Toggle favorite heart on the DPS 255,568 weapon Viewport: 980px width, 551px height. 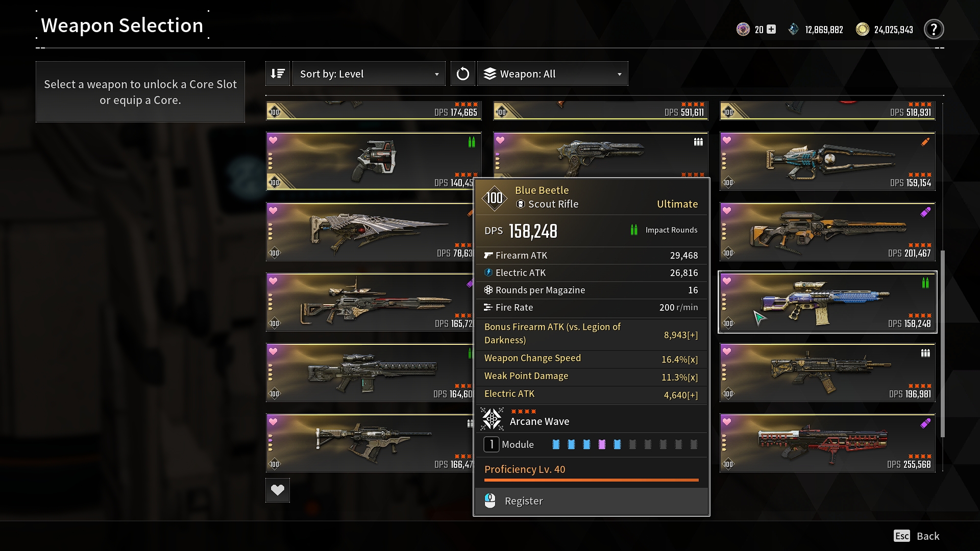pos(727,421)
